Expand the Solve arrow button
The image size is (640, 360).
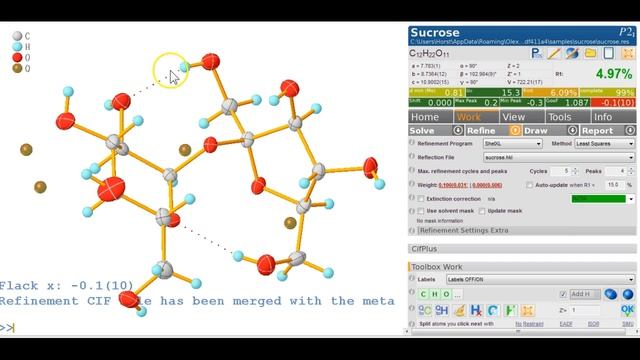458,130
